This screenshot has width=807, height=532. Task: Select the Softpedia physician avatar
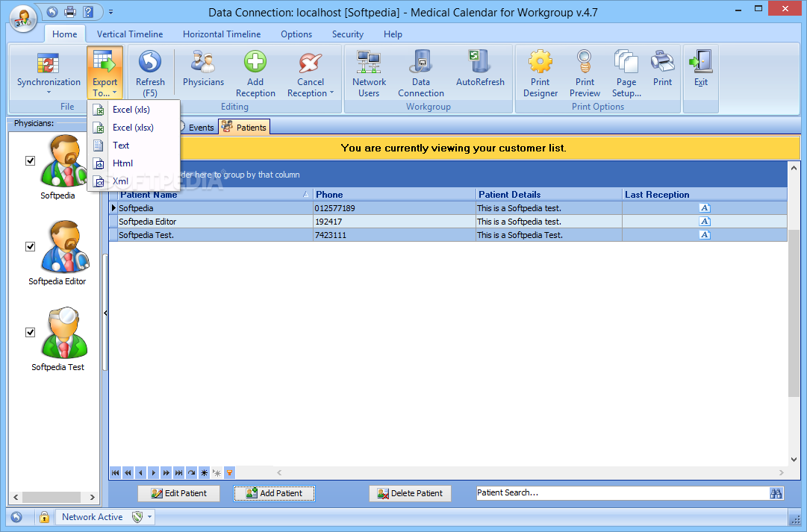click(64, 160)
